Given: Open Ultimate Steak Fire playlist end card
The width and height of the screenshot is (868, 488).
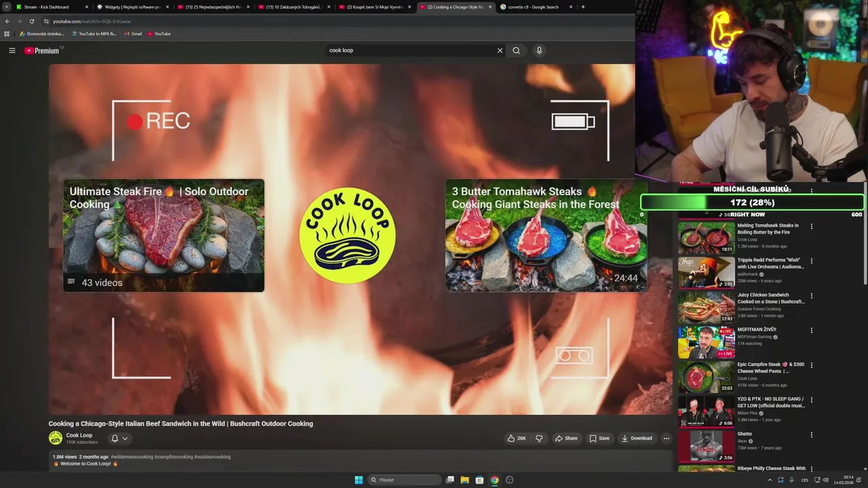Looking at the screenshot, I should tap(163, 235).
